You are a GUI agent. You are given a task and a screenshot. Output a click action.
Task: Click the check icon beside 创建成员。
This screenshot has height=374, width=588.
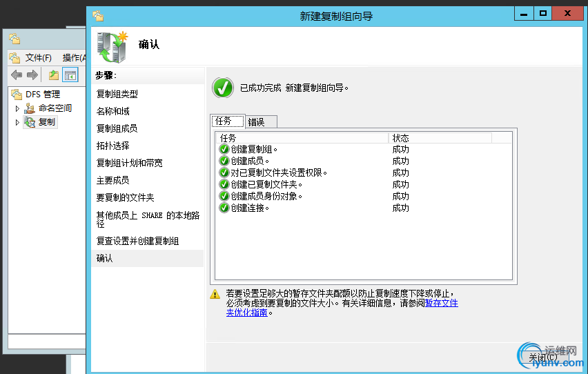(x=224, y=161)
